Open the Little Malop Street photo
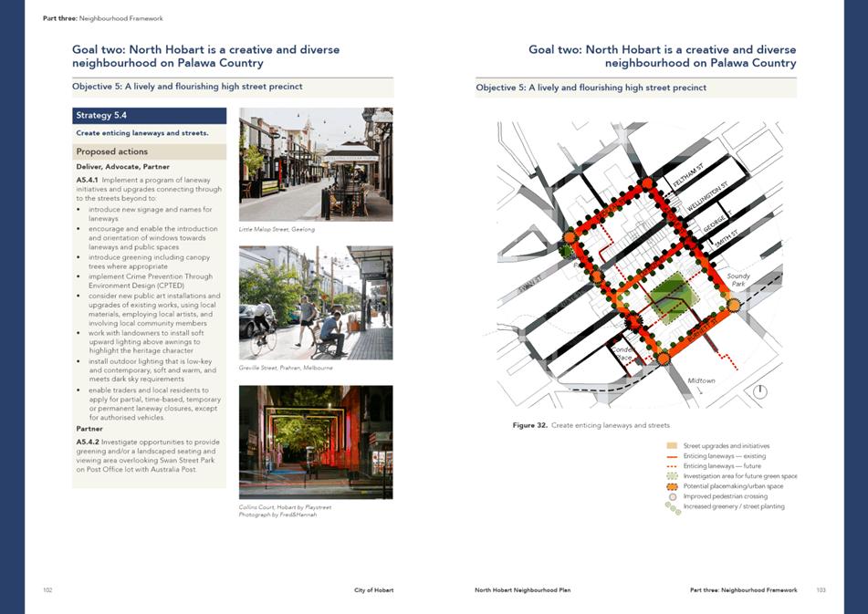This screenshot has width=868, height=614. point(315,164)
